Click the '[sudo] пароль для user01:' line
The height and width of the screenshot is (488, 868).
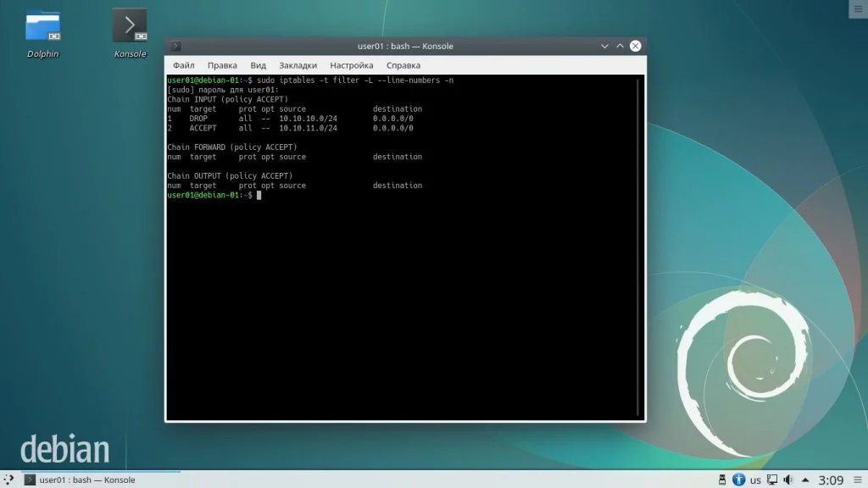coord(223,90)
